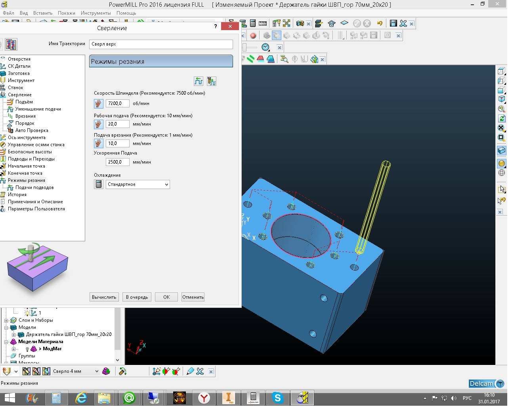Image resolution: width=512 pixels, height=420 pixels.
Task: Click the red record simulation button
Action: pyautogui.click(x=253, y=36)
